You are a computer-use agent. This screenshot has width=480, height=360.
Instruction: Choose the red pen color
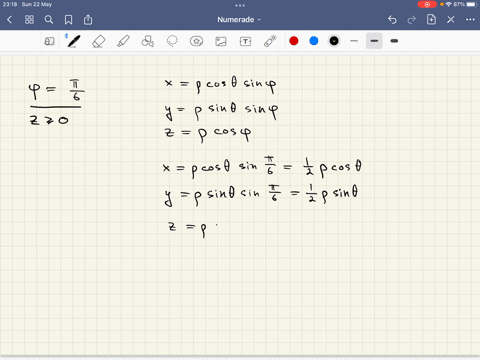[x=294, y=41]
